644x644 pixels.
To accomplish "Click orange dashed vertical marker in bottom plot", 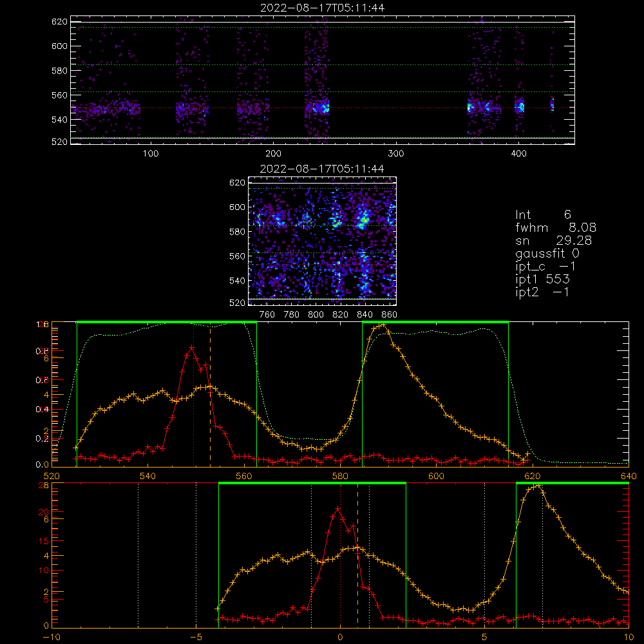I will pos(357,554).
